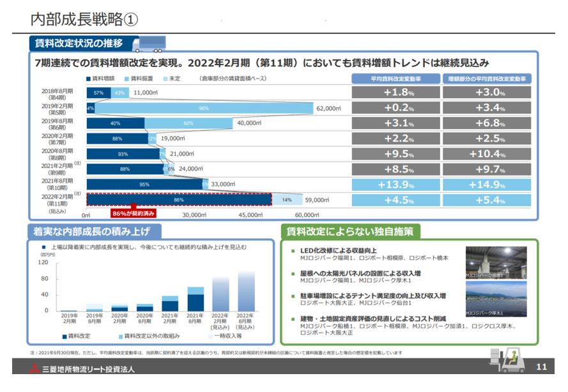Select the dark blue 賃料増額 legend swatch

(x=89, y=78)
